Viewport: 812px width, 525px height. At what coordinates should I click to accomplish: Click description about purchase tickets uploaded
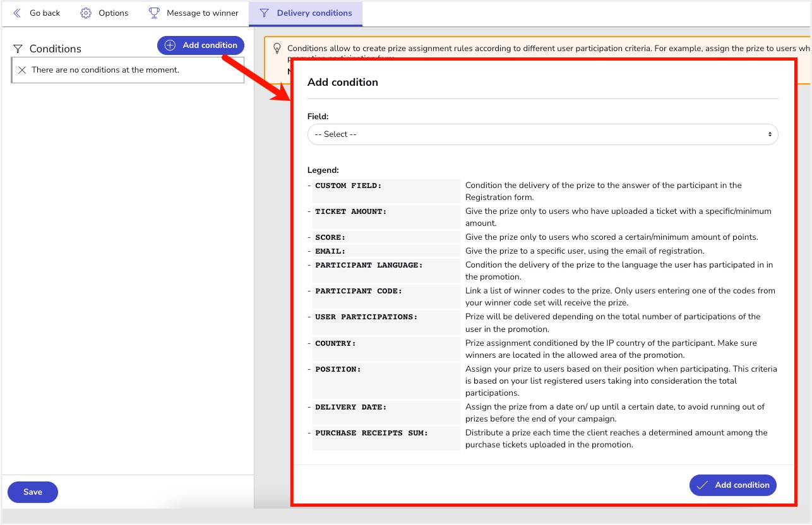(617, 439)
